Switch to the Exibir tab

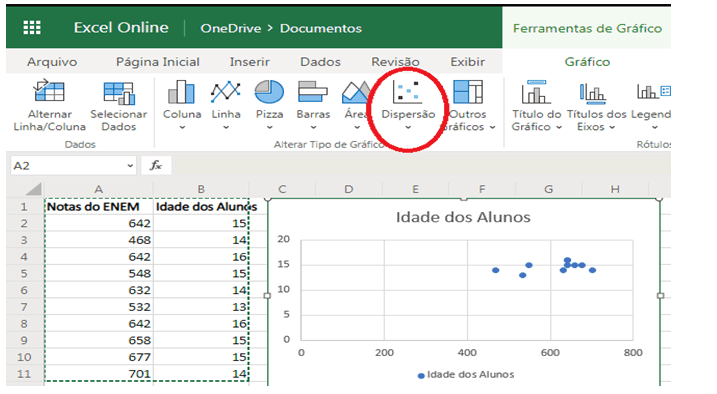pos(467,62)
